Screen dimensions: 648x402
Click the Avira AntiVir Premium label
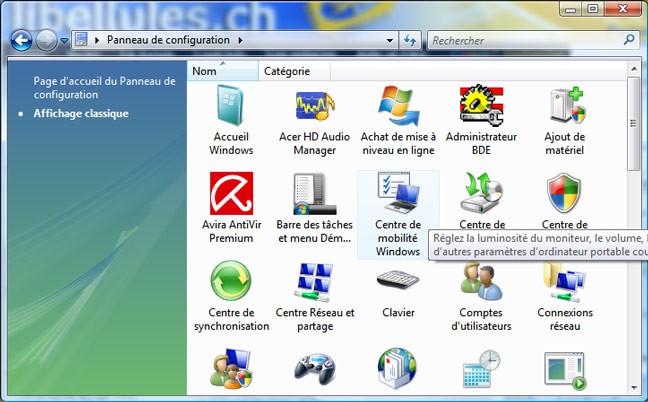pos(231,231)
